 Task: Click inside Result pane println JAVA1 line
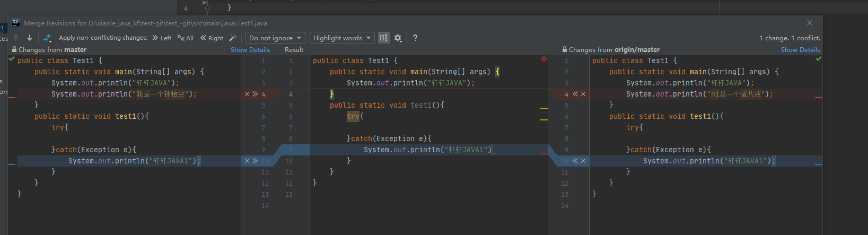[x=428, y=150]
